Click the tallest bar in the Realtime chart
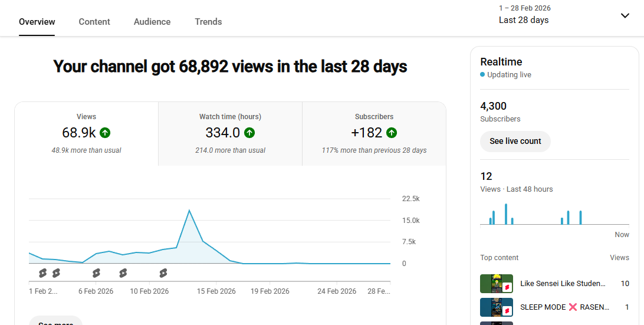Screen dimensions: 644x325 [506, 214]
